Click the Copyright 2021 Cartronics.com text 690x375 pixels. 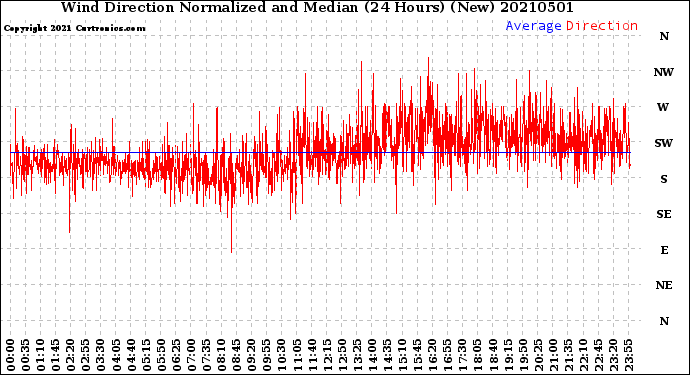point(74,28)
